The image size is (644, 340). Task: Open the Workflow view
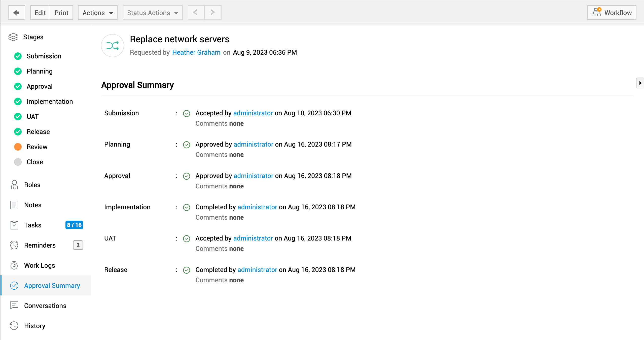pos(612,13)
